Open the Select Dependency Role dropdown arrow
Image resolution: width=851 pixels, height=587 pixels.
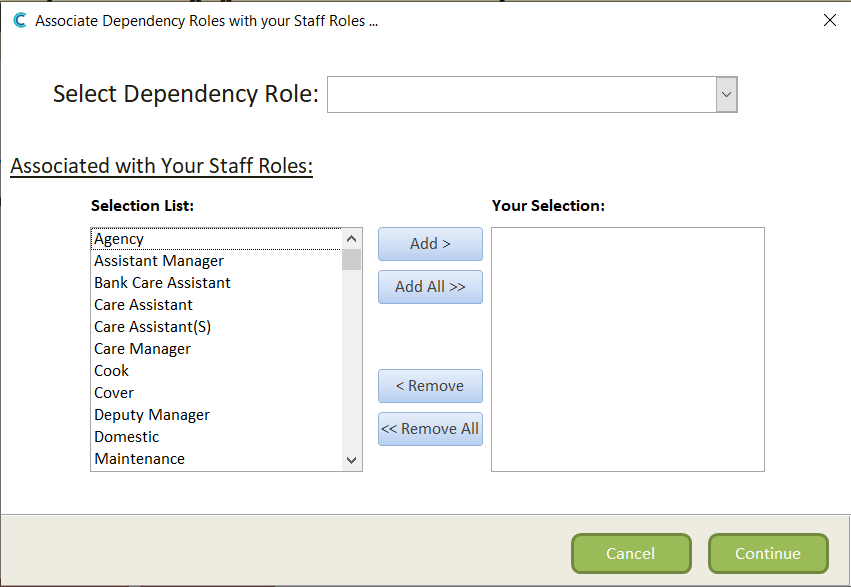tap(726, 95)
